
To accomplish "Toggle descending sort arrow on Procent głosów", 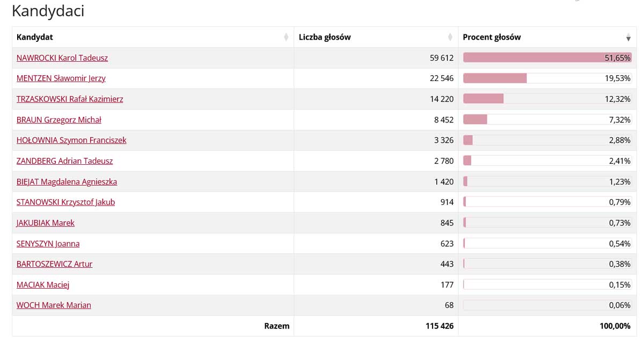I will [x=628, y=38].
